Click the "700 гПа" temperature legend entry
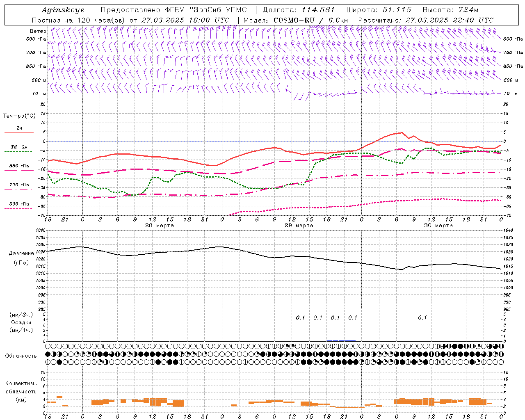The height and width of the screenshot is (420, 525). pyautogui.click(x=19, y=185)
